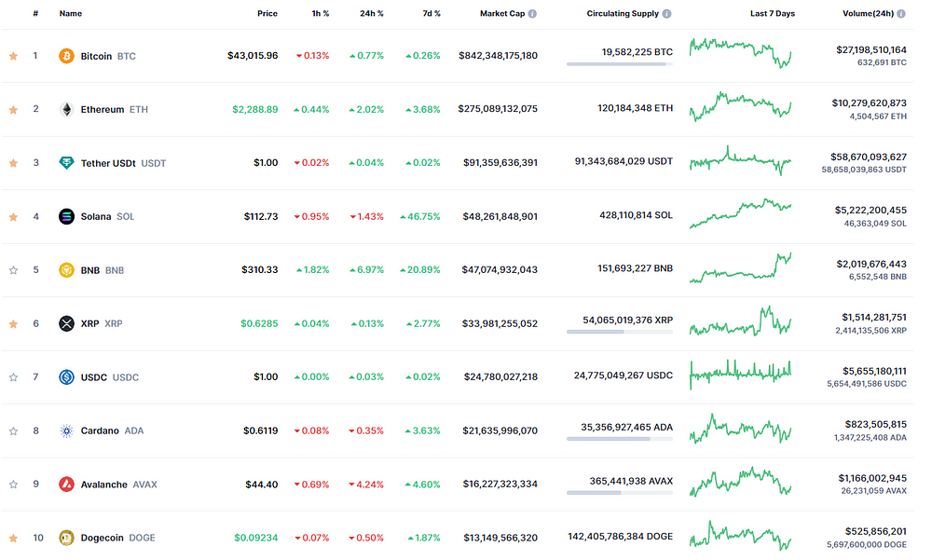The image size is (932, 560).
Task: Click Tether volume $58,670,093,627
Action: [869, 157]
